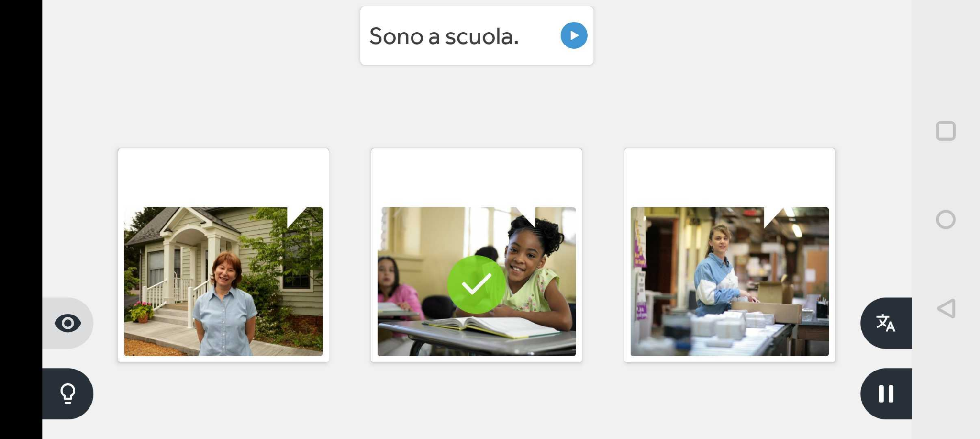Tap the translation language icon
Image resolution: width=980 pixels, height=439 pixels.
pyautogui.click(x=886, y=323)
